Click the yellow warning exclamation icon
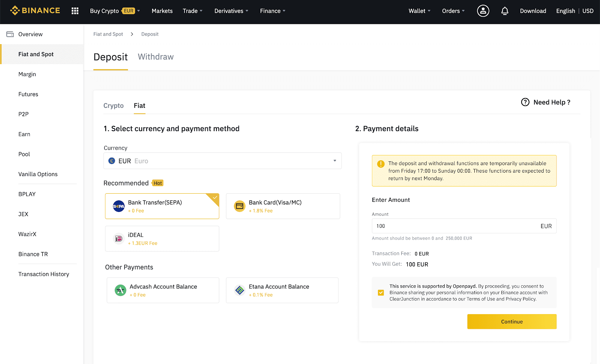Screen dimensions: 600x364 click(381, 164)
